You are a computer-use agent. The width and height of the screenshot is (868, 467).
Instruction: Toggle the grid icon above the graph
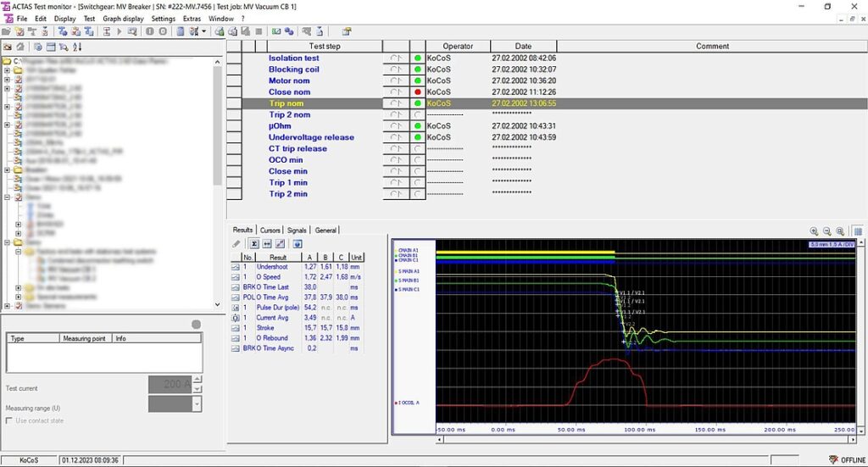point(858,231)
